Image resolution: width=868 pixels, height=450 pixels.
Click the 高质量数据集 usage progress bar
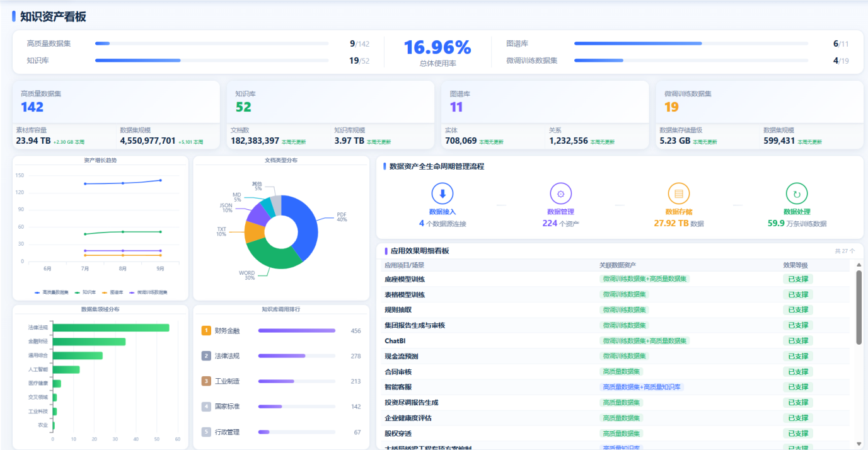pos(212,43)
